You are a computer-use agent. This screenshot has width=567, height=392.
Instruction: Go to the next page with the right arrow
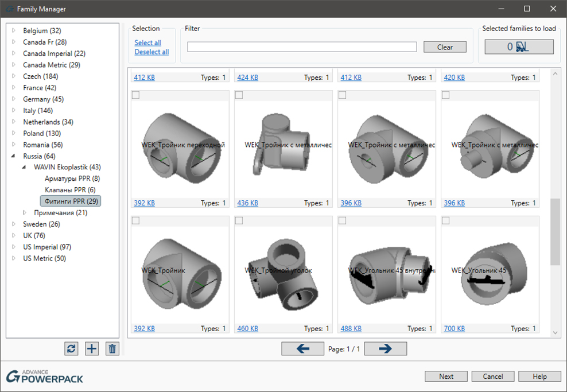click(385, 348)
